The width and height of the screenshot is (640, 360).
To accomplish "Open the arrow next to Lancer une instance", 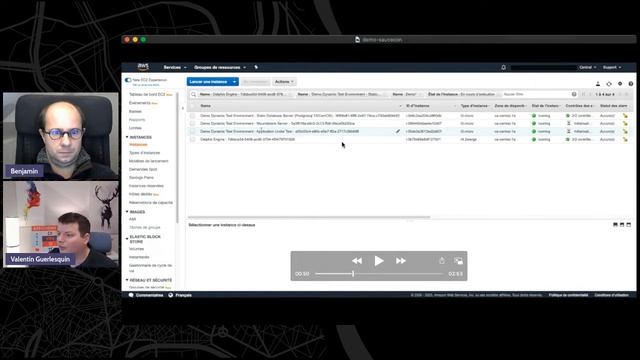I will point(234,82).
